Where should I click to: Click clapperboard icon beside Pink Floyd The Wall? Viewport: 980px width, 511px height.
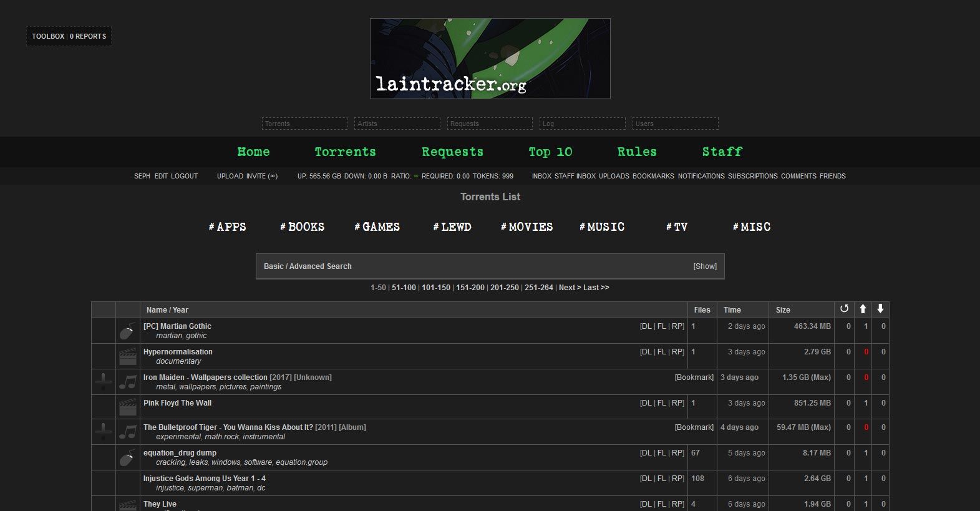pos(127,407)
